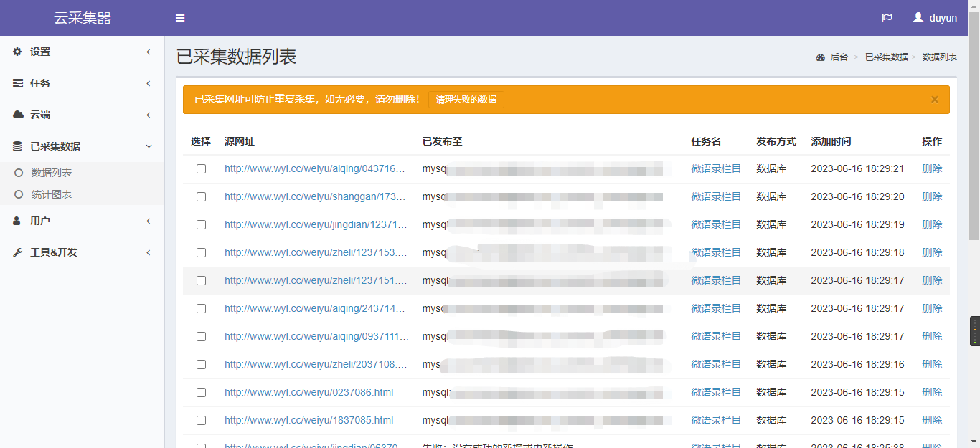980x448 pixels.
Task: Expand the 设置 menu arrow
Action: pyautogui.click(x=149, y=52)
